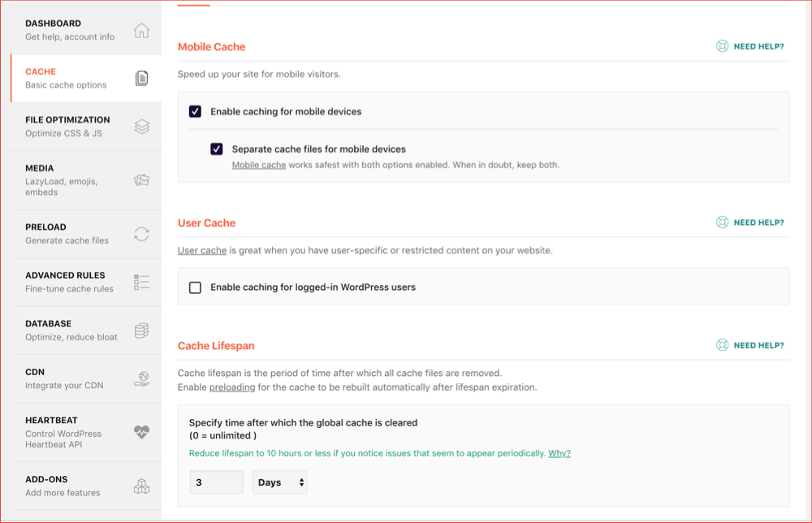The image size is (812, 523).
Task: Click the Preload refresh arrows icon
Action: (141, 234)
